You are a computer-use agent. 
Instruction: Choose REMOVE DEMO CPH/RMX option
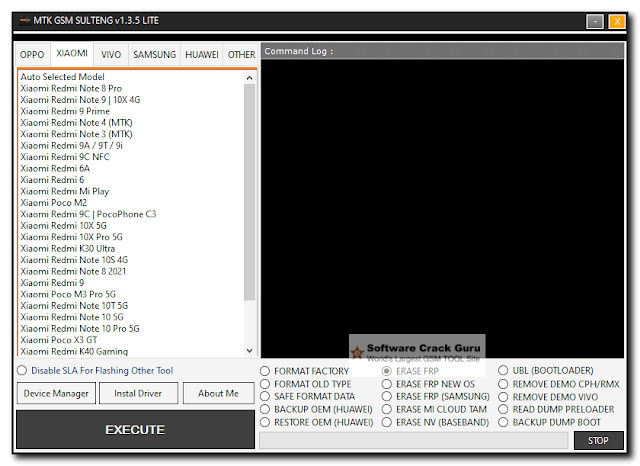pos(559,384)
